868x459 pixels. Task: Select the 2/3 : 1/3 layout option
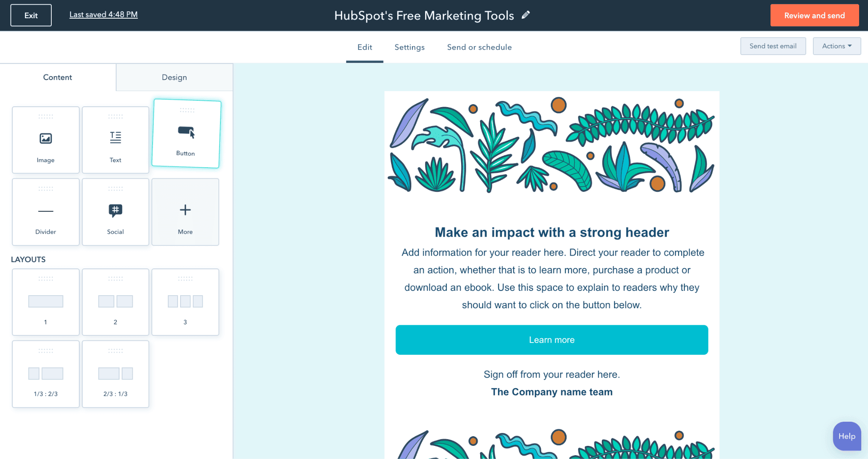pos(115,372)
